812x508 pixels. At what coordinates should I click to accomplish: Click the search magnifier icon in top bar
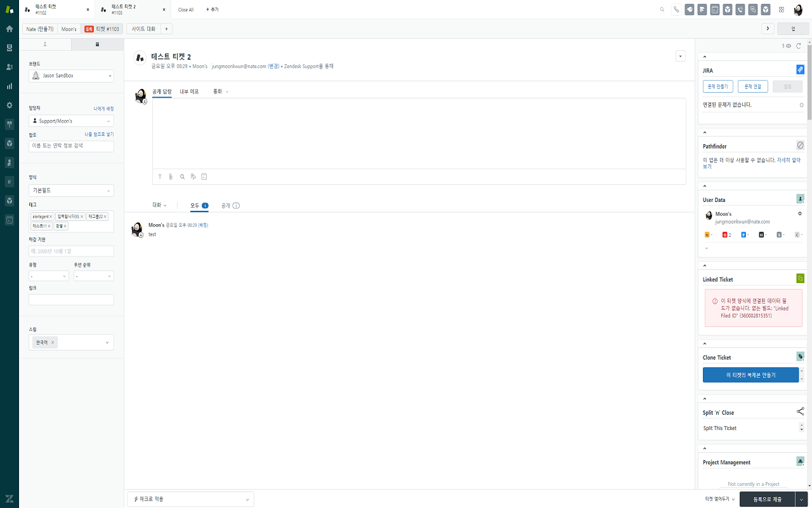[662, 9]
